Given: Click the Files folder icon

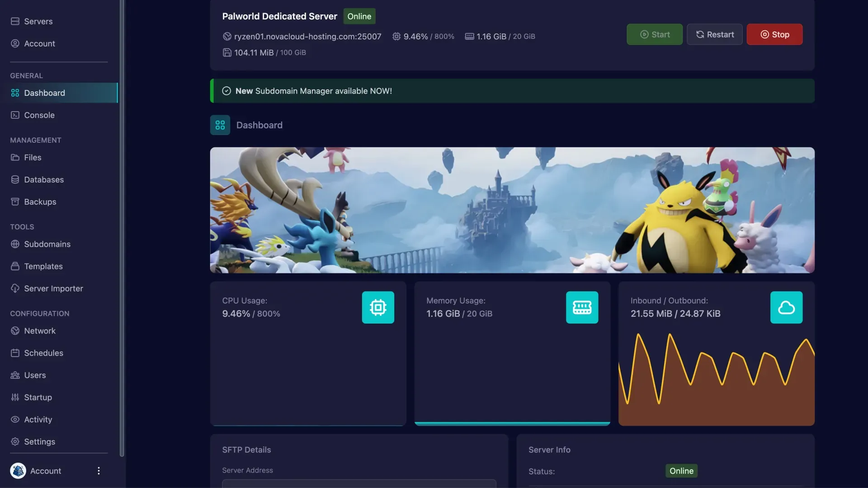Looking at the screenshot, I should point(15,157).
